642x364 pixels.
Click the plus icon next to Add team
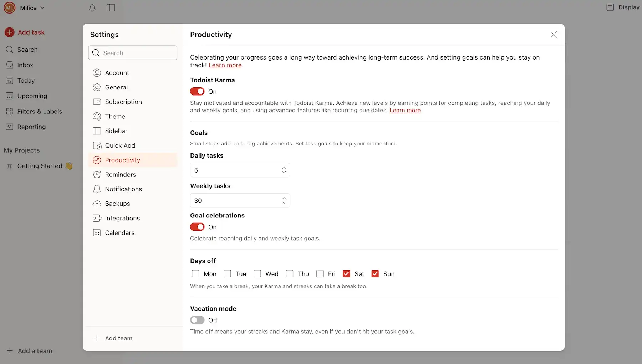pyautogui.click(x=97, y=338)
